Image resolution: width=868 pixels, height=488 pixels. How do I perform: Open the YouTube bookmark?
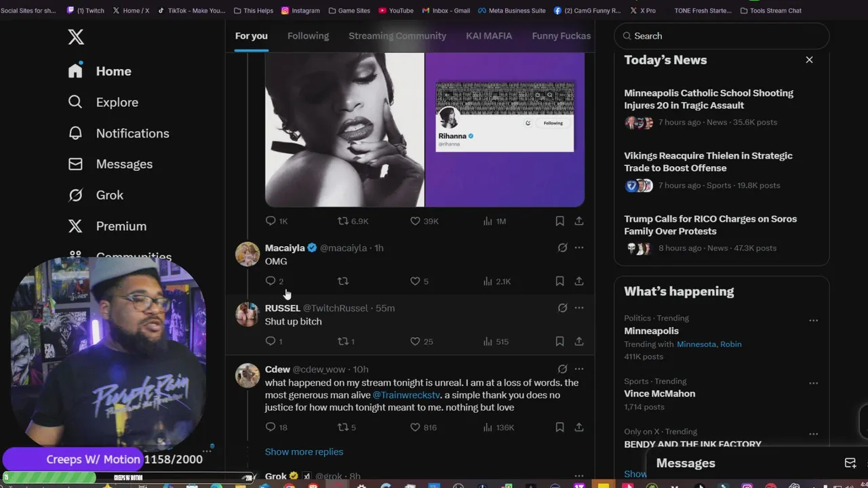click(x=396, y=11)
